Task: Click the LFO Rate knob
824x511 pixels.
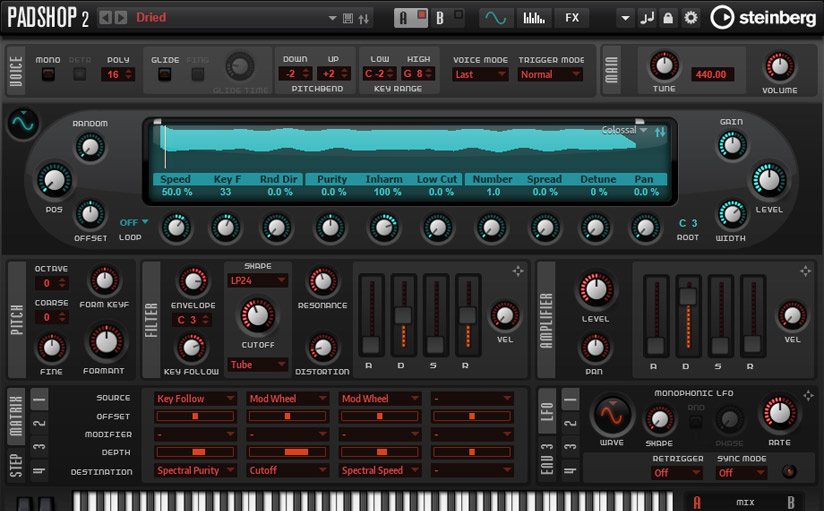Action: [x=780, y=413]
